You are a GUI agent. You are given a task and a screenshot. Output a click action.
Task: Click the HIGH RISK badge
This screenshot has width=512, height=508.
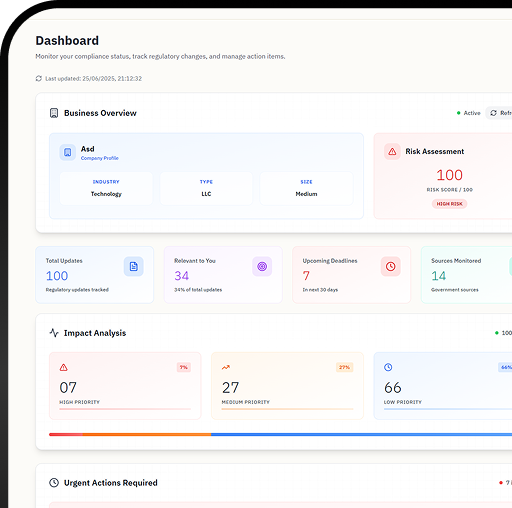[449, 204]
